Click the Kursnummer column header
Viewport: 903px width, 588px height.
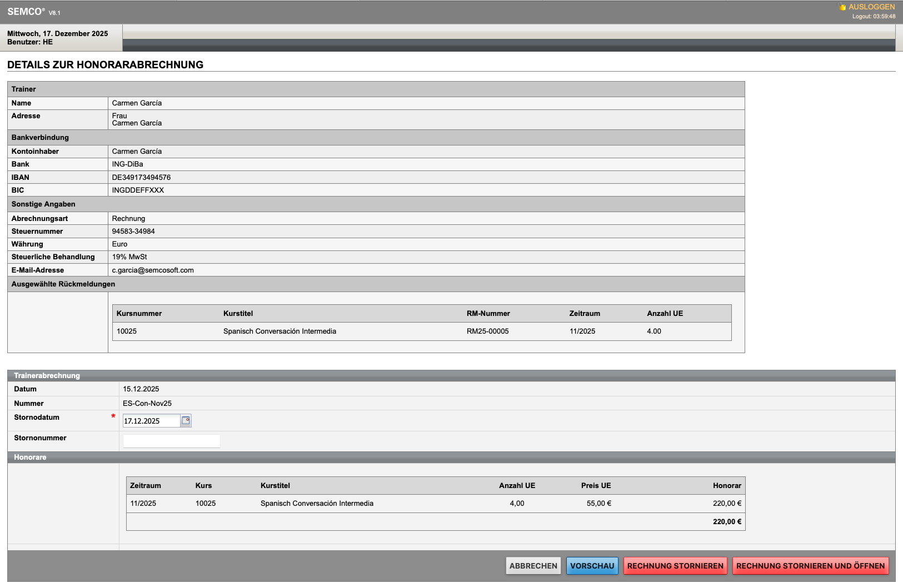[x=139, y=314]
